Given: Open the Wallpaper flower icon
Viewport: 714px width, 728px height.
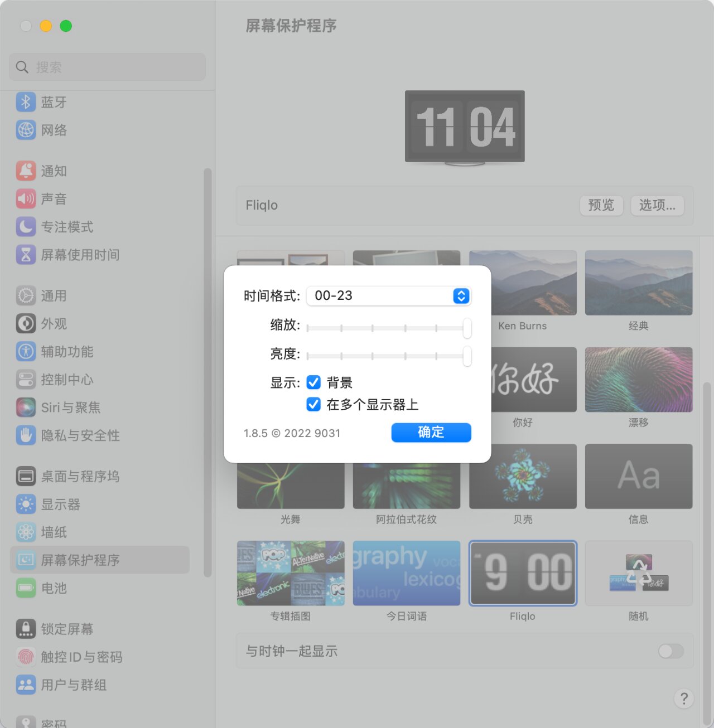Looking at the screenshot, I should (x=26, y=532).
